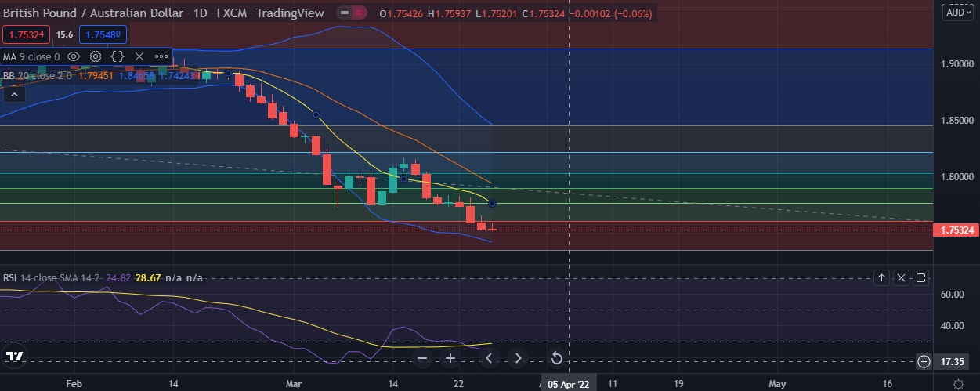Image resolution: width=980 pixels, height=391 pixels.
Task: Open chart settings gear on time axis
Action: click(x=958, y=384)
